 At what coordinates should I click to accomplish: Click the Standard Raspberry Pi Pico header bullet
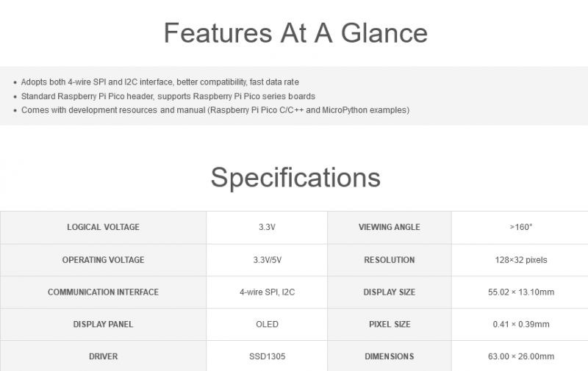click(x=168, y=96)
